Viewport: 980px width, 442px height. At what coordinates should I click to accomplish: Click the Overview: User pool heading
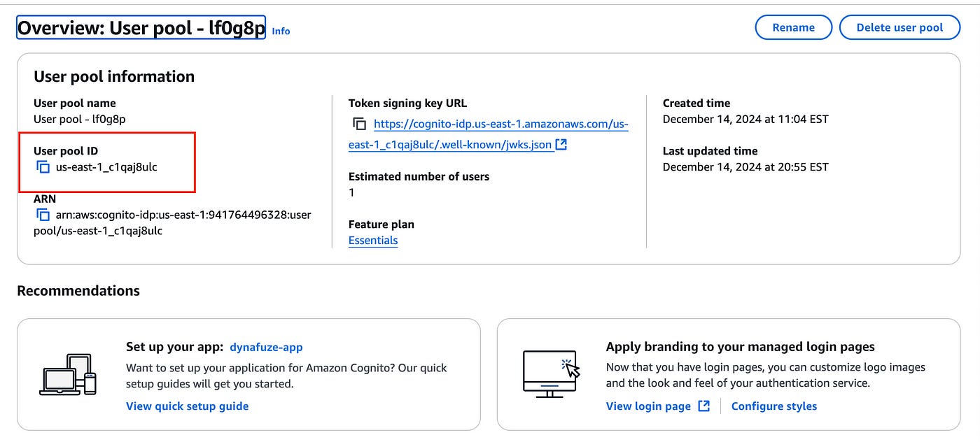pyautogui.click(x=141, y=28)
